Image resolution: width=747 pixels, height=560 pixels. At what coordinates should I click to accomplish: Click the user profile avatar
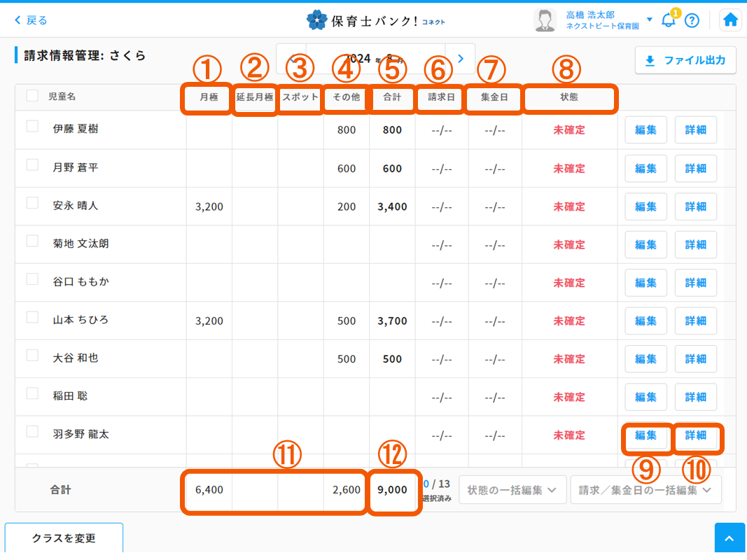545,20
